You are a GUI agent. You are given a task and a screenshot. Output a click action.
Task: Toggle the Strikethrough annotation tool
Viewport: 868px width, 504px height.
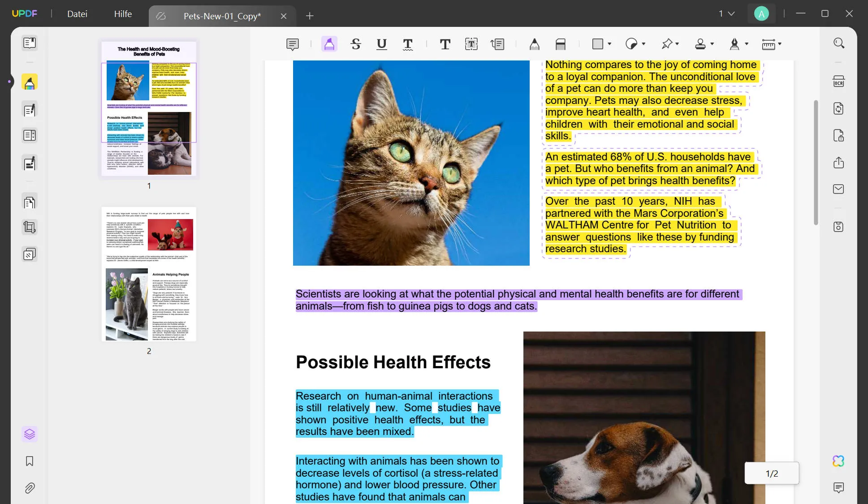coord(356,44)
